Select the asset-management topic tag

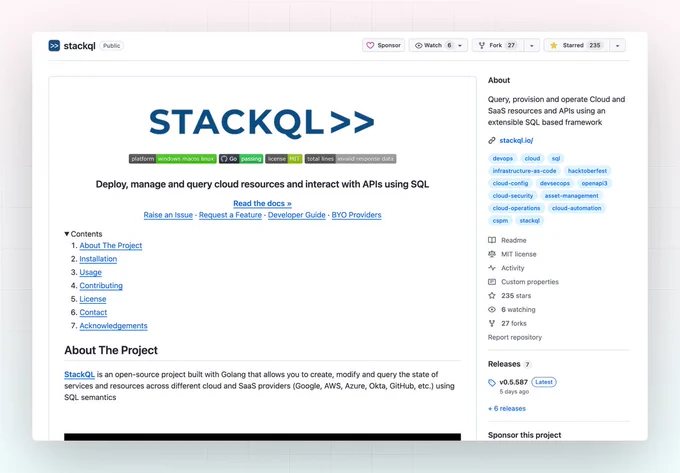[572, 196]
